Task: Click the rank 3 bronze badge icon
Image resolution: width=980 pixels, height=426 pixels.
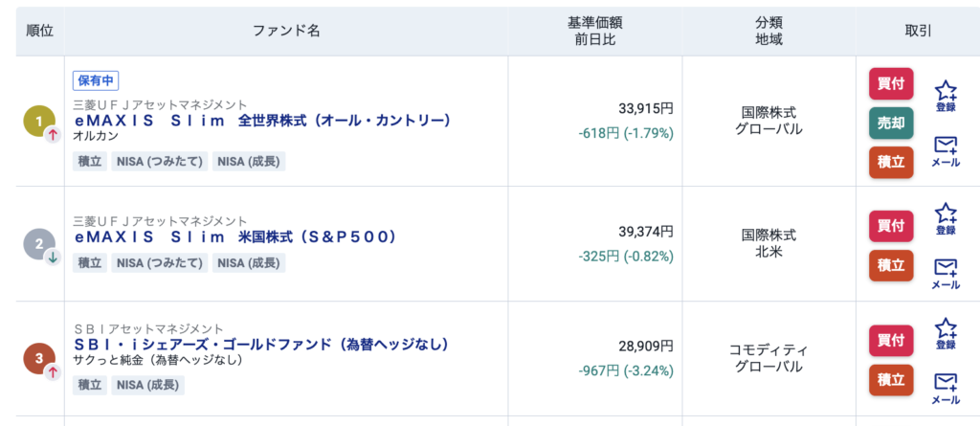Action: [x=39, y=359]
